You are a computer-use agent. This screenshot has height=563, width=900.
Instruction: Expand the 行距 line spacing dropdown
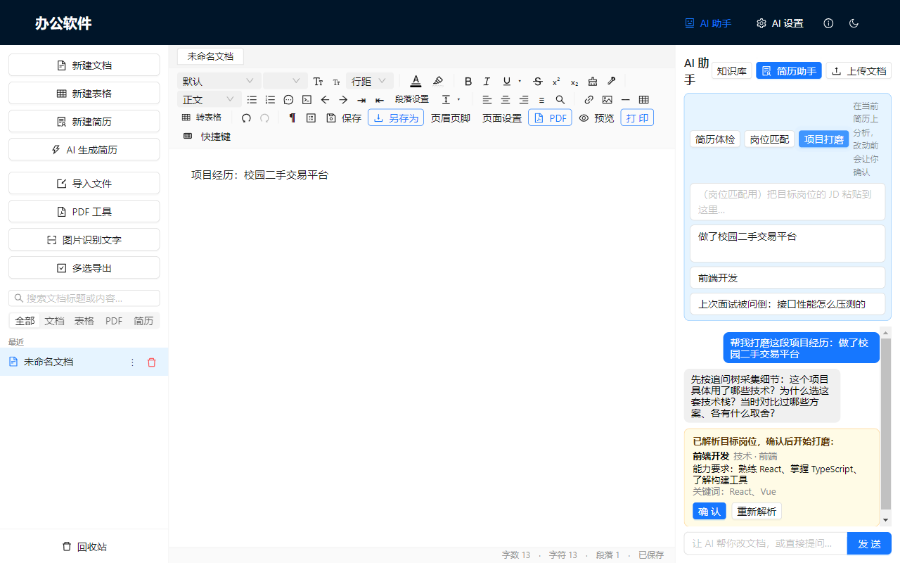369,81
